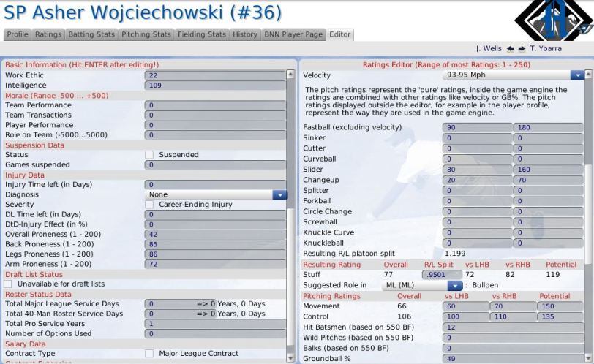594x364 pixels.
Task: Tick the Major League Contract checkbox
Action: pos(149,354)
